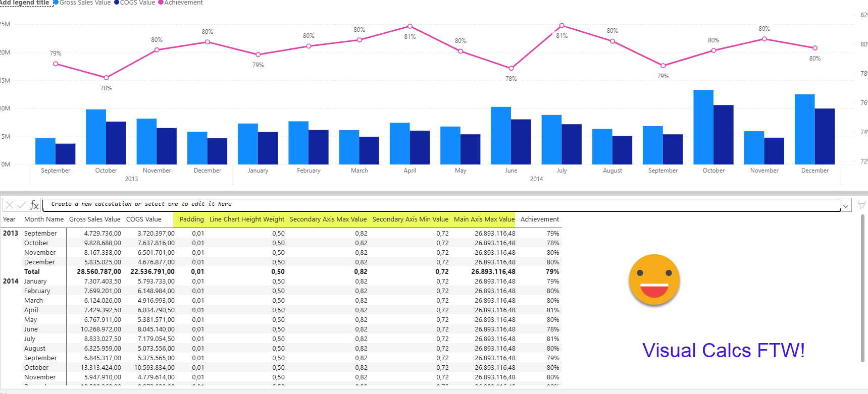Viewport: 868px width, 394px height.
Task: Click the Achievement column header
Action: [x=539, y=219]
